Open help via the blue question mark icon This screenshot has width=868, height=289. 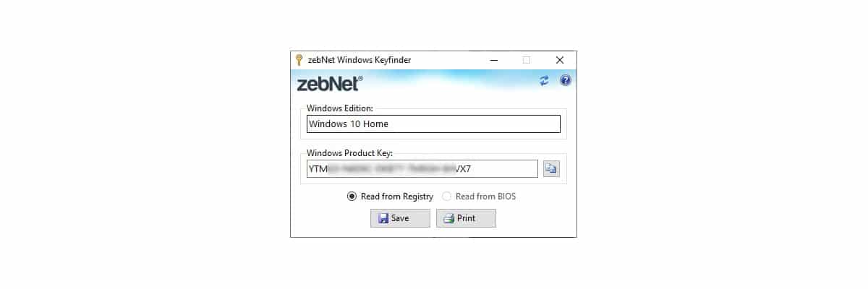(x=566, y=81)
